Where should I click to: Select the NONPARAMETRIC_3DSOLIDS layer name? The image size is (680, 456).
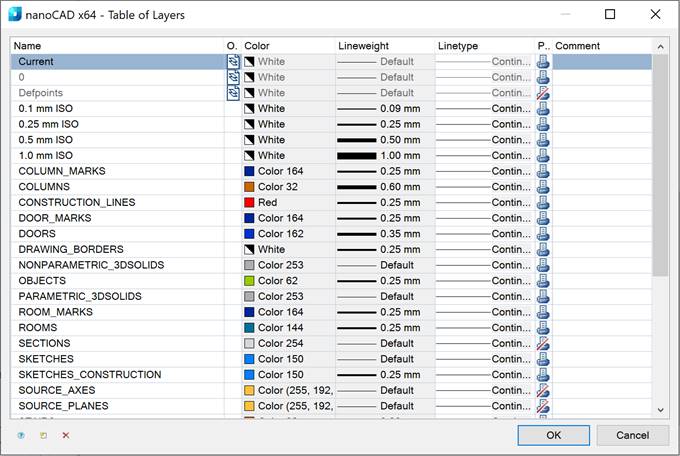(x=91, y=265)
